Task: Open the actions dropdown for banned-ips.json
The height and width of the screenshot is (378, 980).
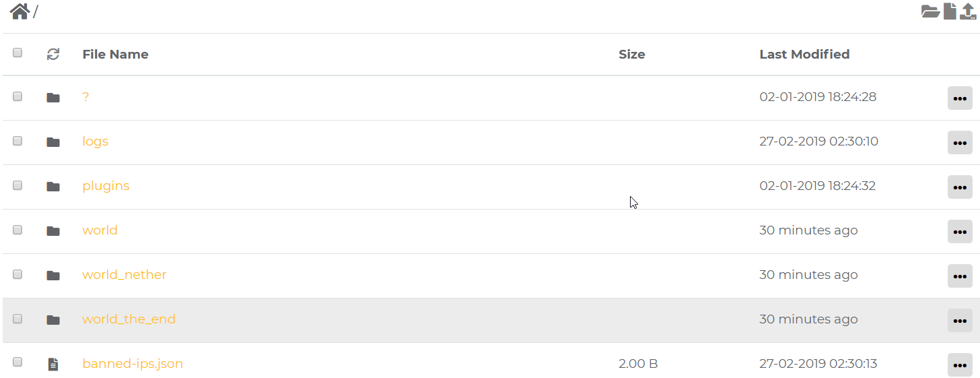Action: (960, 365)
